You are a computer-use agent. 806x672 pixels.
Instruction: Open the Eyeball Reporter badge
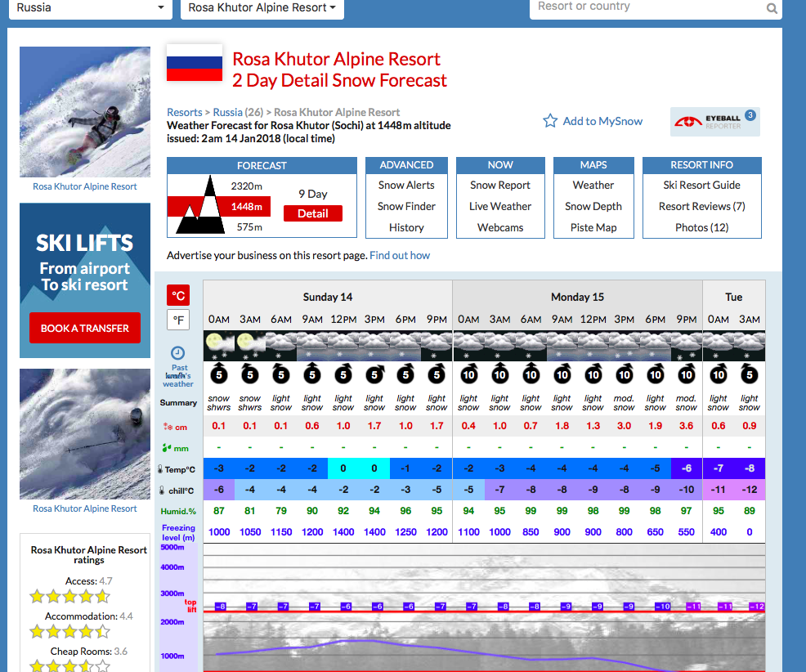click(714, 121)
